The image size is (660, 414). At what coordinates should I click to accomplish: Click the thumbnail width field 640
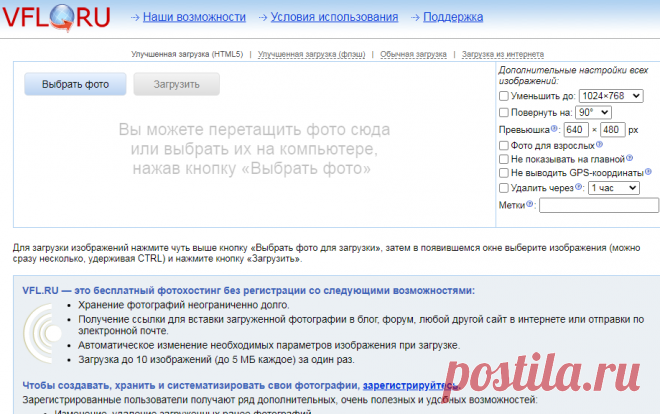576,130
